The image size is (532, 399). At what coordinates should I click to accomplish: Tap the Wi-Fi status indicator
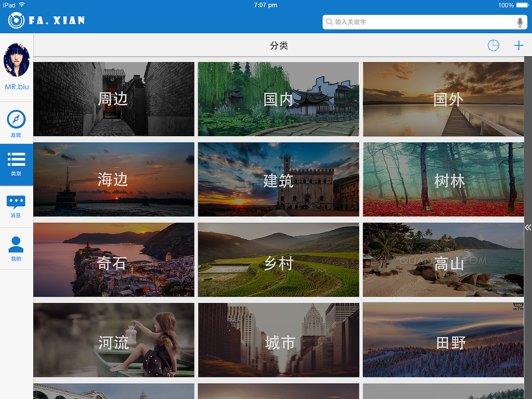click(x=22, y=5)
